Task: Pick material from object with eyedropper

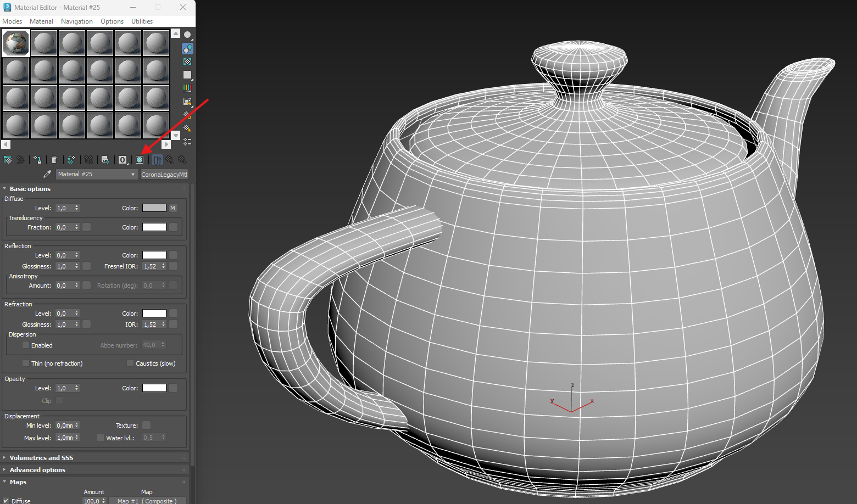Action: (47, 174)
